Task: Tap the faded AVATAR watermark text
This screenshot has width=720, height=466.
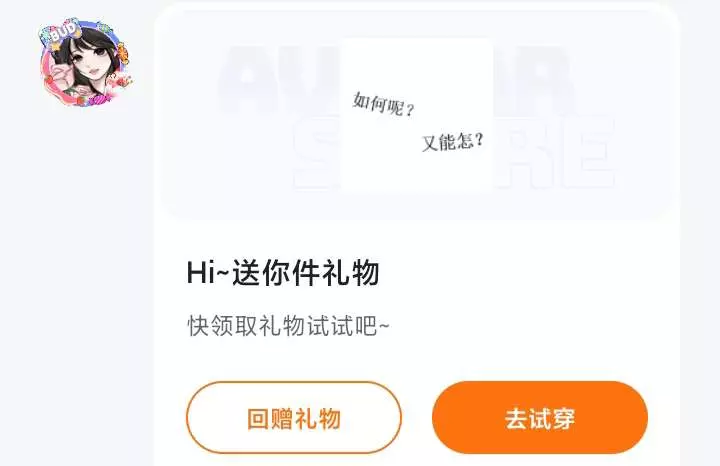Action: click(x=395, y=80)
